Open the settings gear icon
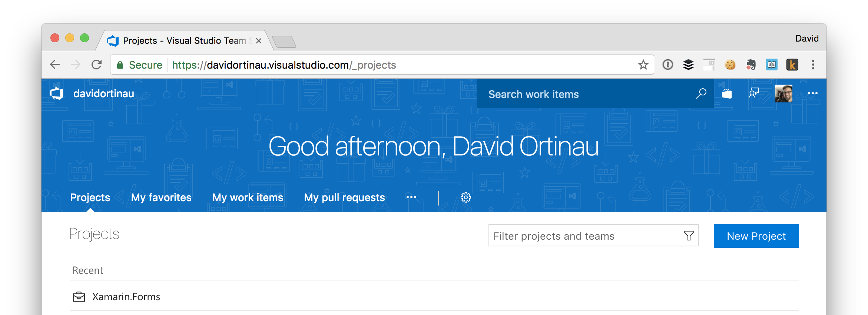Viewport: 868px width, 315px height. click(x=466, y=197)
